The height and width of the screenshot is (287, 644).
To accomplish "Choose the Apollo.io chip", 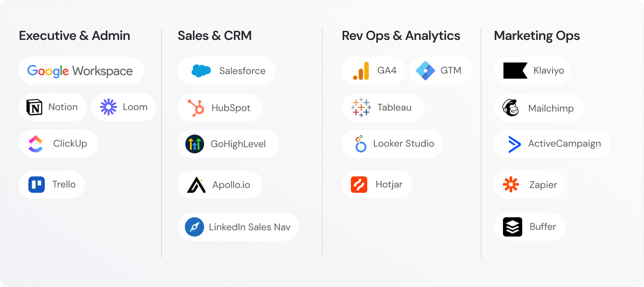I will pos(219,185).
